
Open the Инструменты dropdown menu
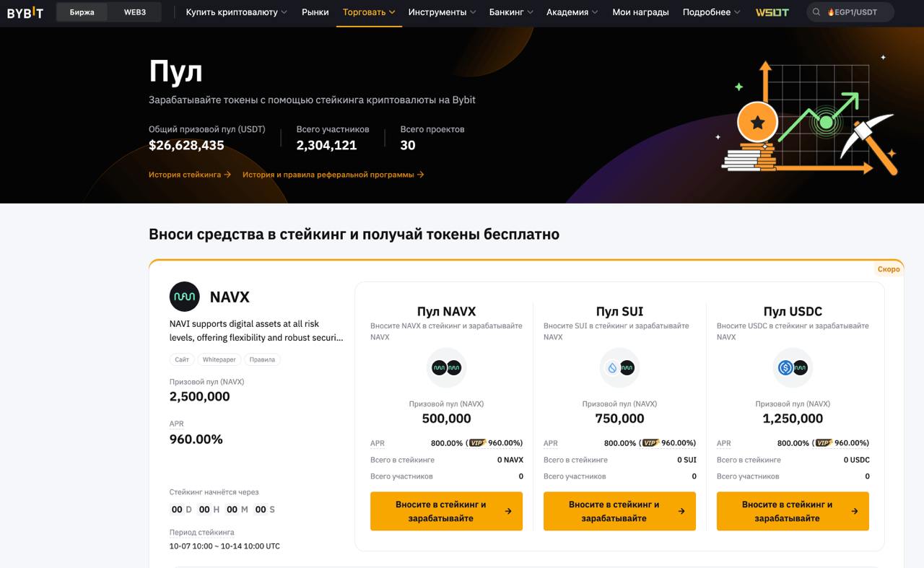pos(442,12)
